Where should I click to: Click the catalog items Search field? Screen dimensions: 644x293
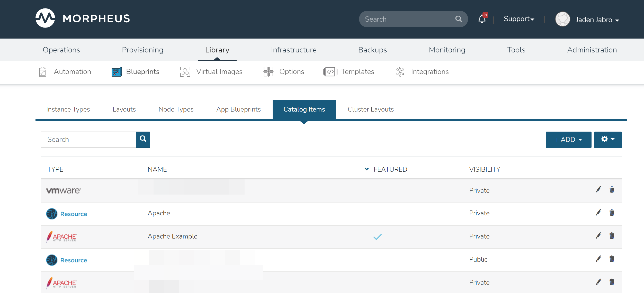(88, 140)
